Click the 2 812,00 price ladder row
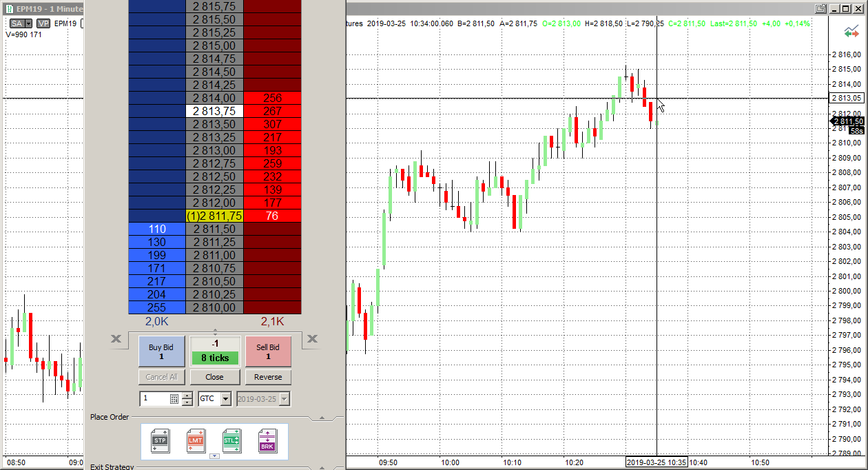This screenshot has width=868, height=470. [x=215, y=203]
